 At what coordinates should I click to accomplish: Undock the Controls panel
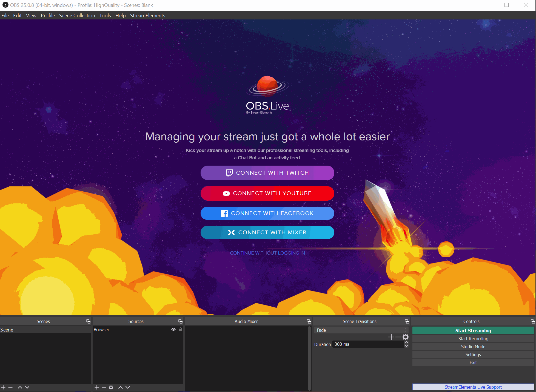[532, 321]
